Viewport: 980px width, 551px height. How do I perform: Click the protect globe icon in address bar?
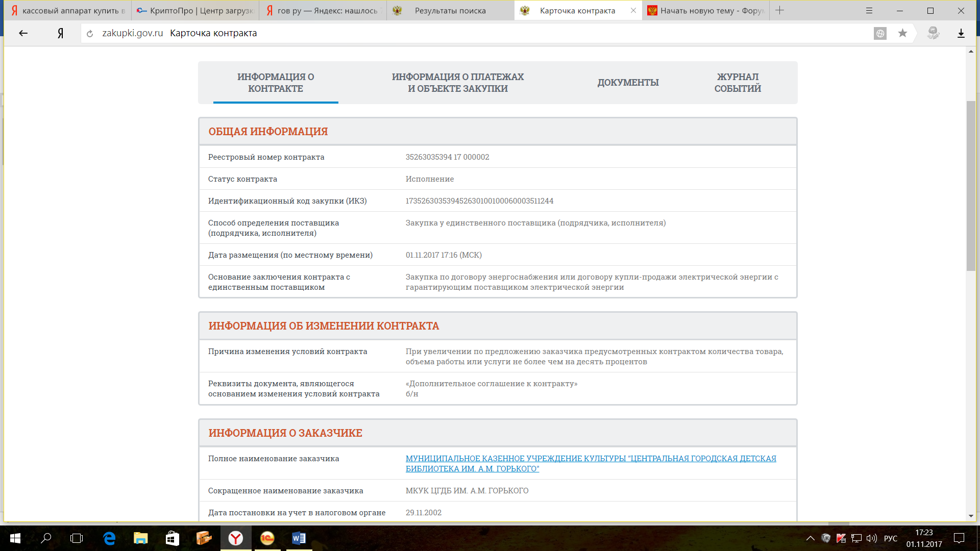coord(880,34)
